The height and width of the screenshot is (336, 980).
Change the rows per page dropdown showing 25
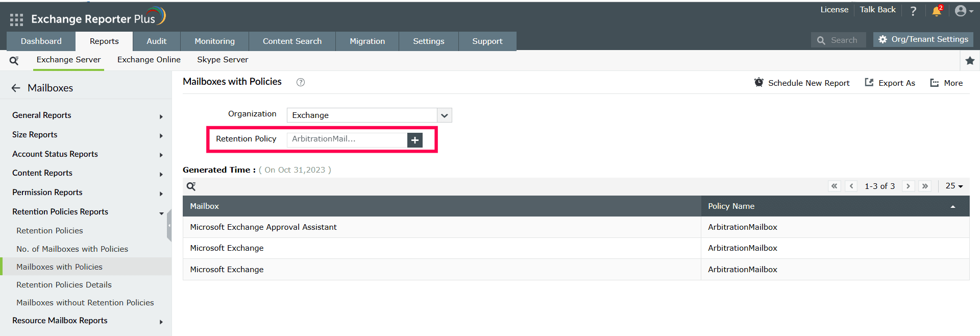[x=954, y=186]
